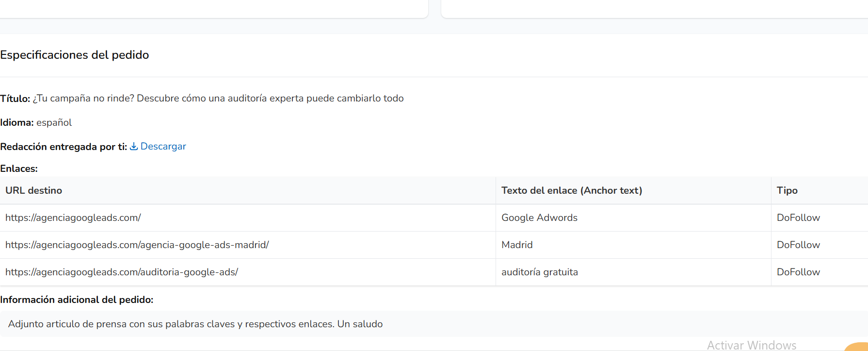The height and width of the screenshot is (351, 868).
Task: Click the download icon beside Descargar
Action: pos(134,146)
